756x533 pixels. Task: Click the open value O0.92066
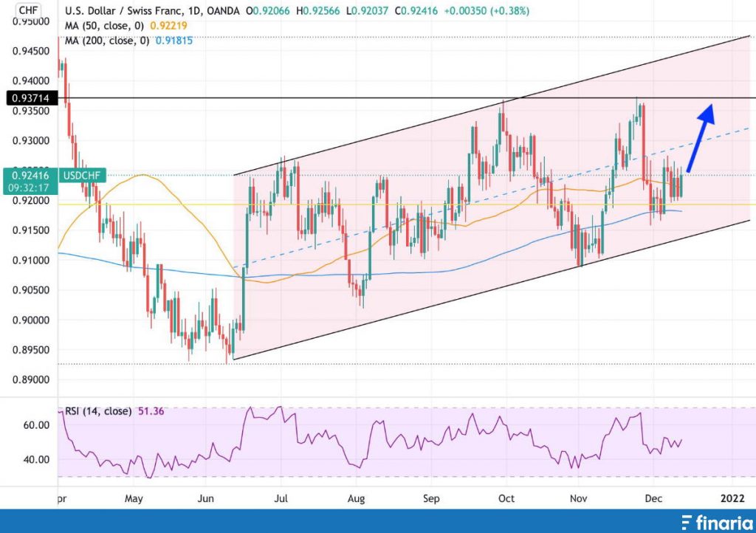tap(269, 10)
